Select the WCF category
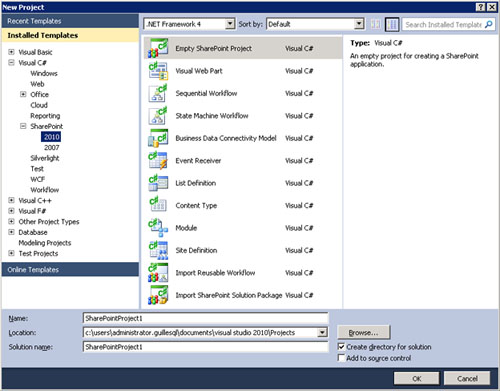500x391 pixels. point(37,179)
